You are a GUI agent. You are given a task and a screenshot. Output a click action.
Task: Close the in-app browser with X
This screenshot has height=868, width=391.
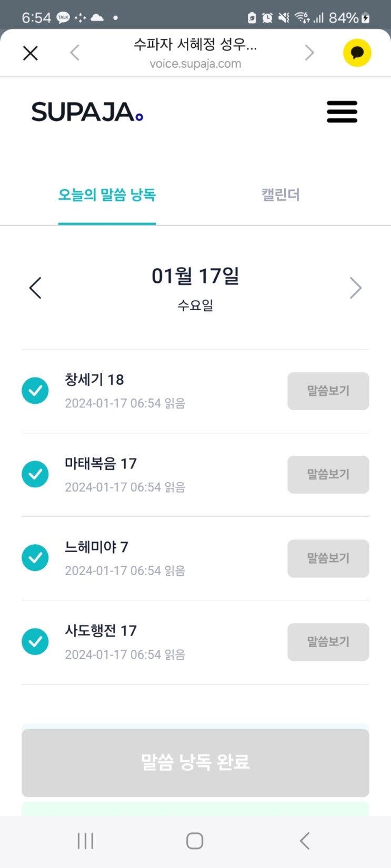tap(31, 53)
